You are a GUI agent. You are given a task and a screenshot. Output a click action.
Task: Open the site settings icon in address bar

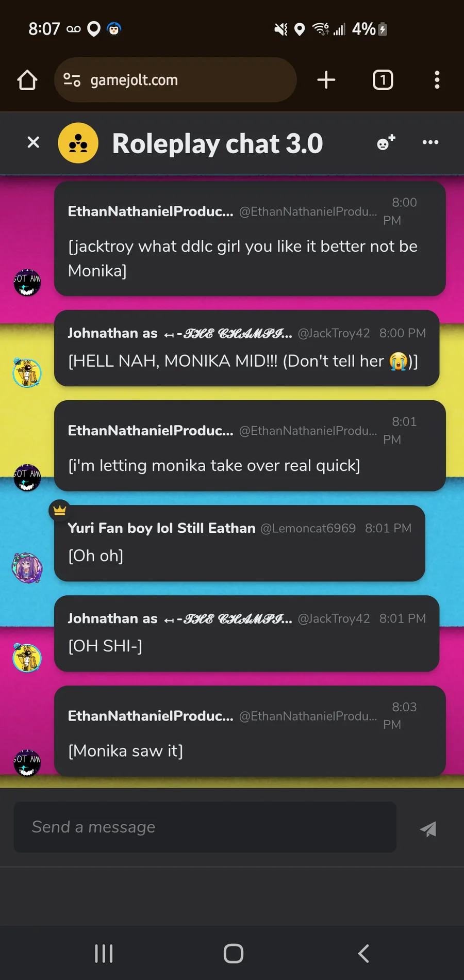click(x=72, y=80)
